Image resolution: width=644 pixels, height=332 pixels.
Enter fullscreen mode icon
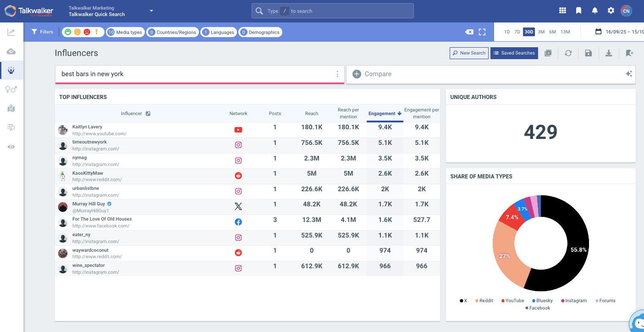pyautogui.click(x=482, y=32)
